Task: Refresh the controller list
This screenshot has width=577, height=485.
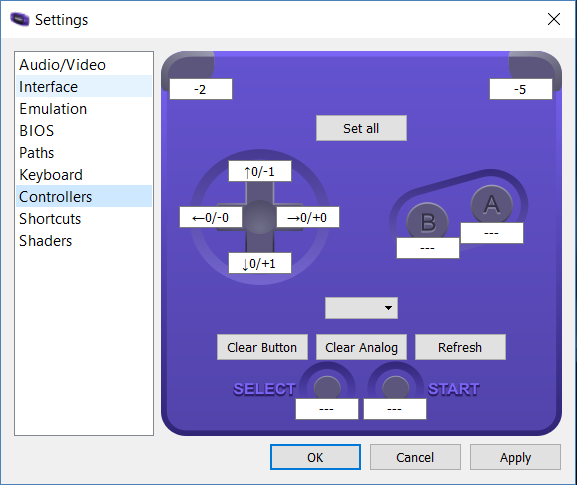Action: click(460, 347)
